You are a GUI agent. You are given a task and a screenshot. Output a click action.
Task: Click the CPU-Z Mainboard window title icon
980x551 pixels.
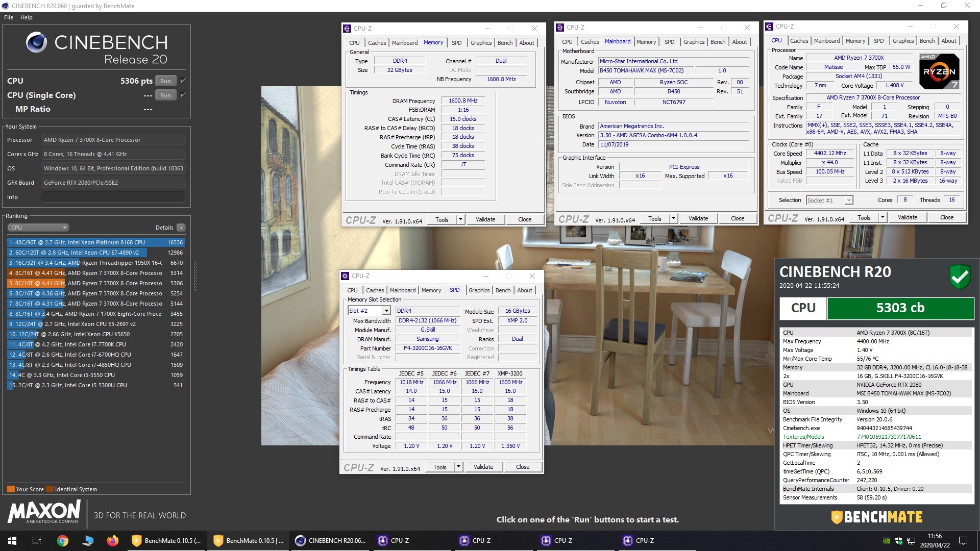coord(560,28)
